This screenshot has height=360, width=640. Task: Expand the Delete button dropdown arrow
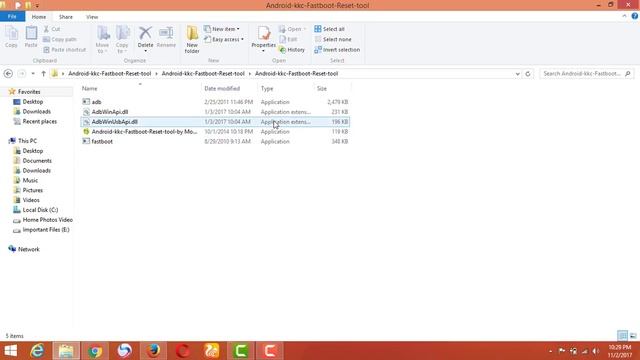pyautogui.click(x=145, y=51)
